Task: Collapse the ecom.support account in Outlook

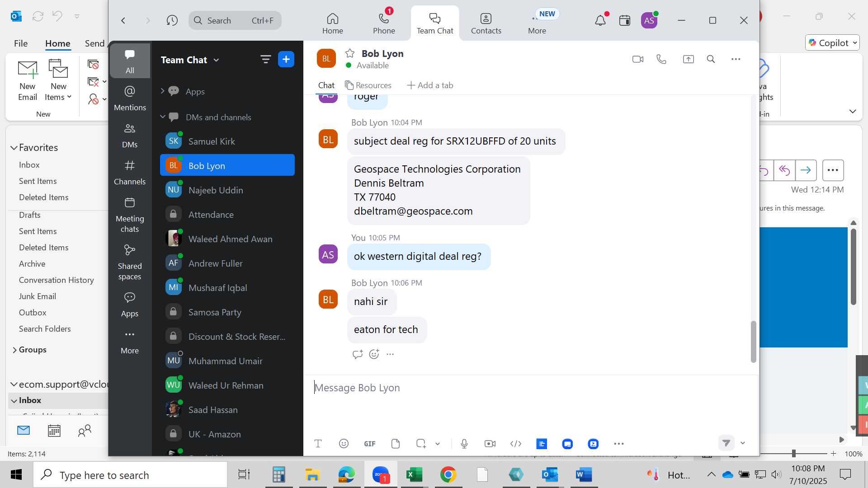Action: 14,384
